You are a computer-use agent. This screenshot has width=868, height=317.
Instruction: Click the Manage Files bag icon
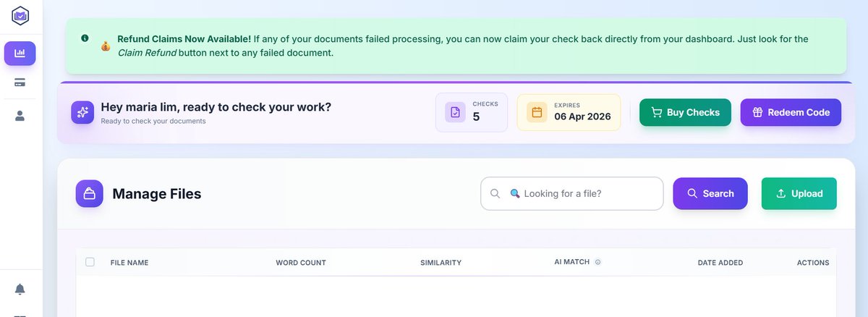click(x=90, y=193)
